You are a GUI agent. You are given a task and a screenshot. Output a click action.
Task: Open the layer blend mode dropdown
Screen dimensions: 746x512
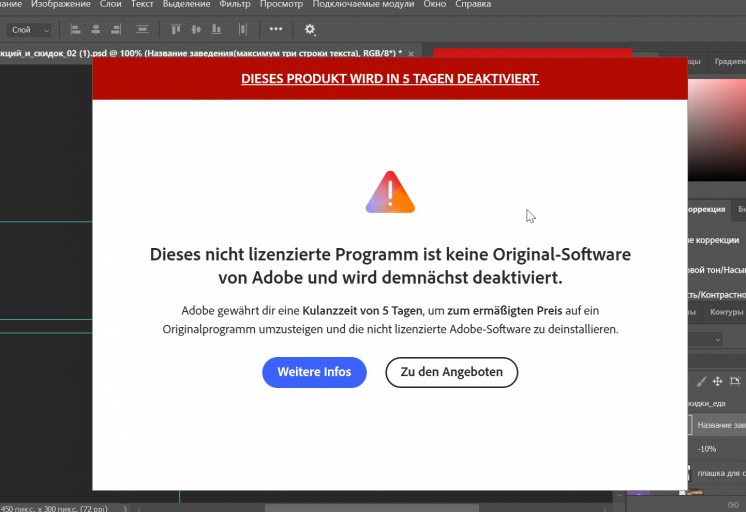706,339
